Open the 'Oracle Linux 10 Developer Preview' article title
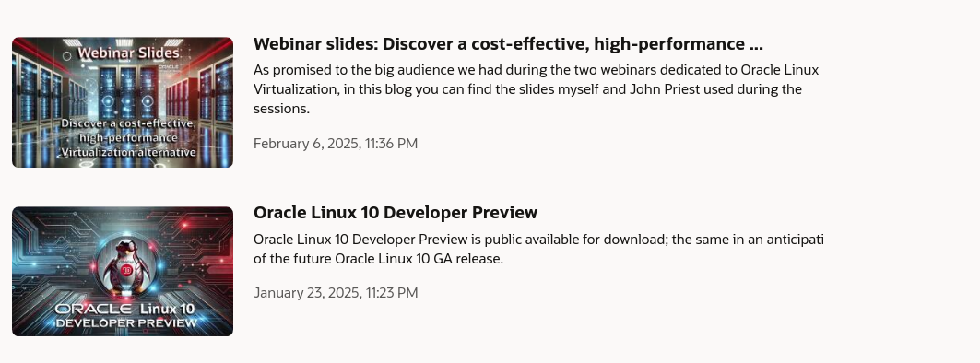This screenshot has width=980, height=363. pyautogui.click(x=395, y=213)
